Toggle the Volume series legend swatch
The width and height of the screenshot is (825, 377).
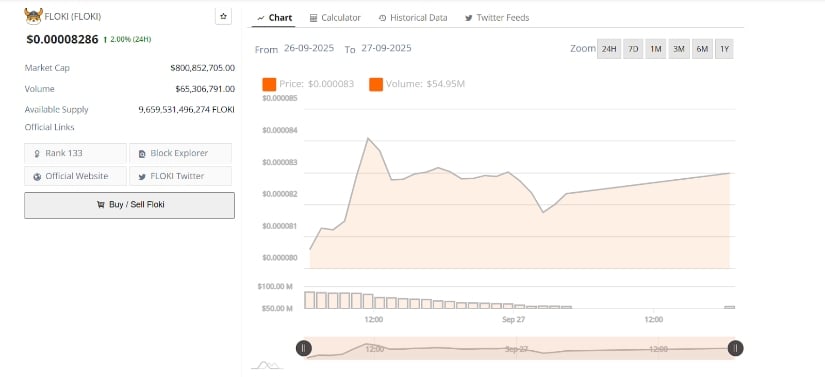[x=376, y=84]
